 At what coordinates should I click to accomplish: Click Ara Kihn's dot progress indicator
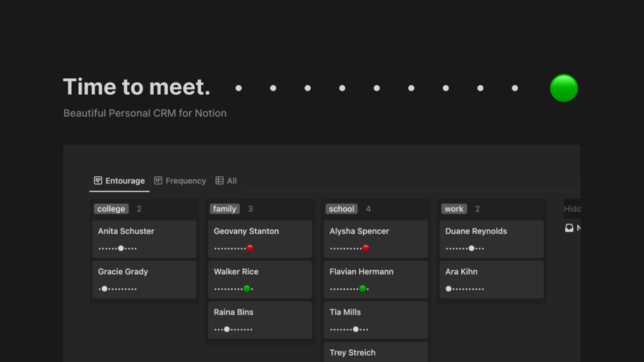click(465, 289)
